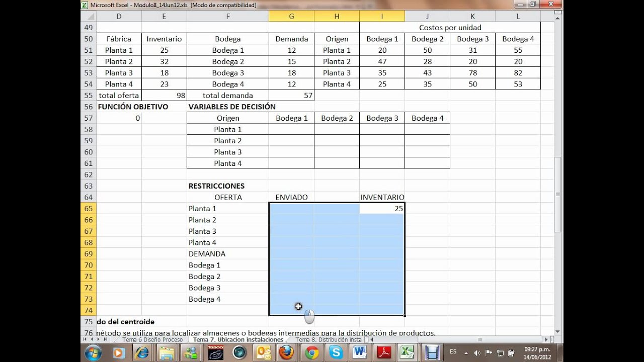Click Planta 4 cost to Bodega 3 cell (50)
The image size is (644, 362).
click(x=472, y=84)
